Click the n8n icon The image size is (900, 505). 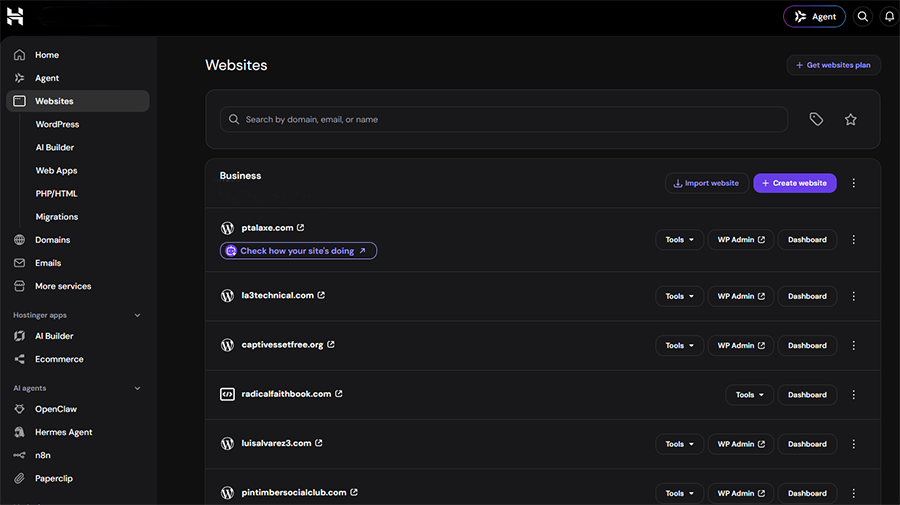click(x=20, y=455)
